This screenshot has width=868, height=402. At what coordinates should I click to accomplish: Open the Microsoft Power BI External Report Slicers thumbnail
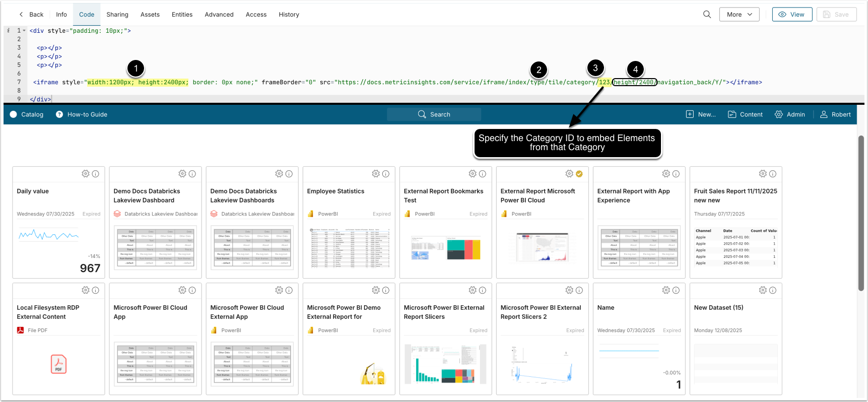(445, 364)
